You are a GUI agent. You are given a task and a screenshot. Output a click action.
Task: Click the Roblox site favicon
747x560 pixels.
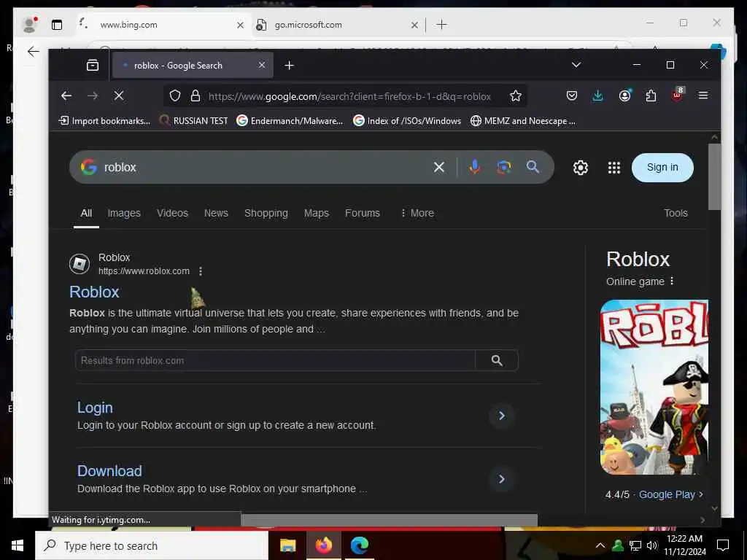point(80,264)
